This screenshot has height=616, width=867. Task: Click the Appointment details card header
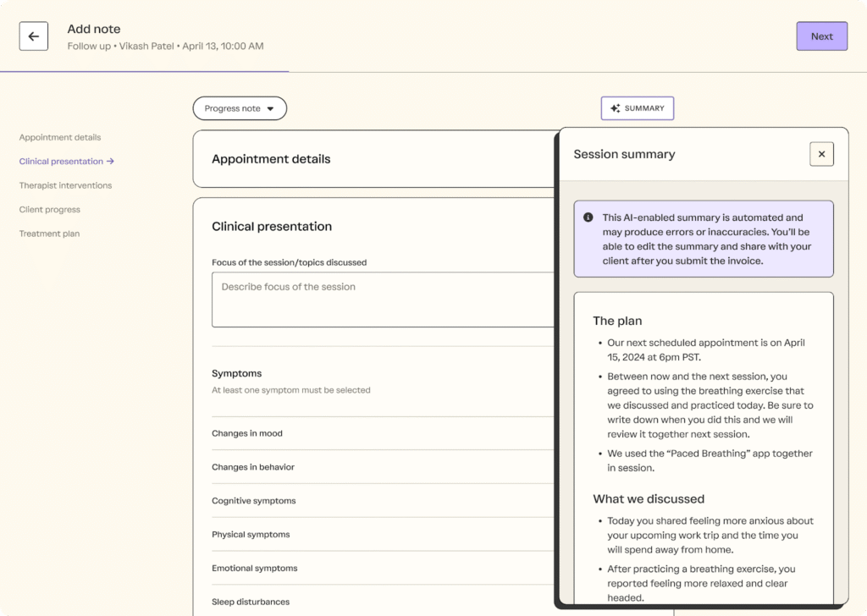271,158
